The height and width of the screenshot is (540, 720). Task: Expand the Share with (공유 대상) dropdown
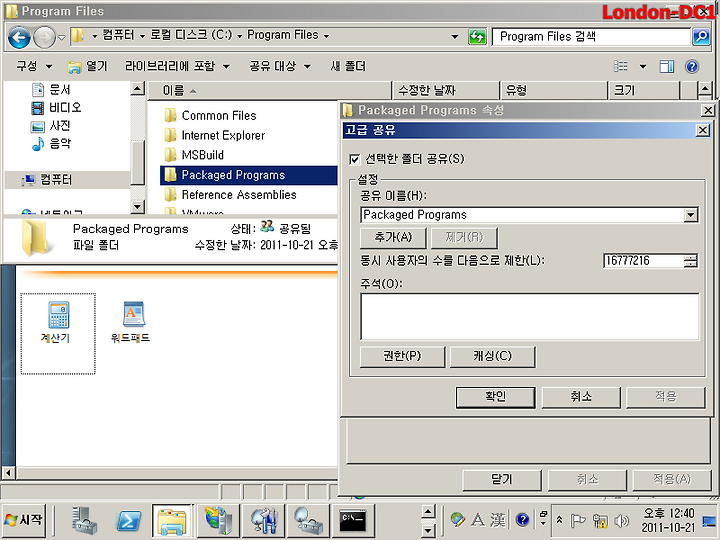click(x=280, y=67)
